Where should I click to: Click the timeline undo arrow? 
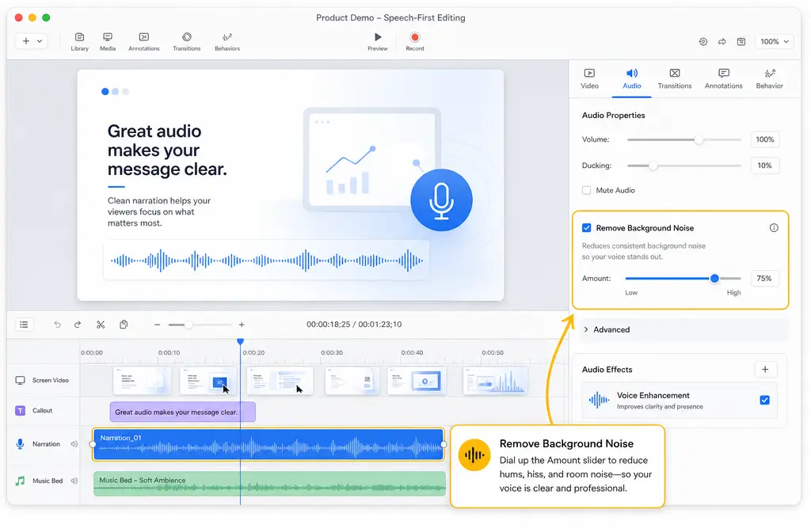(x=57, y=325)
